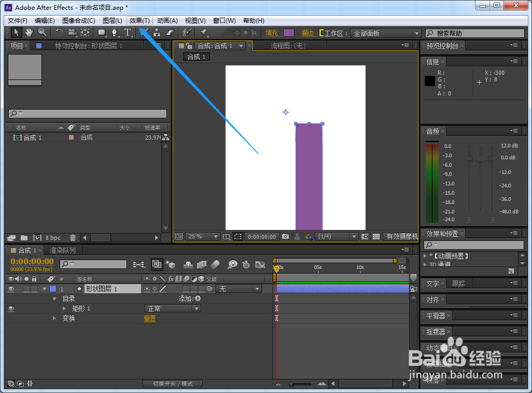Select the Puppet Pin tool
This screenshot has height=393, width=532.
[203, 33]
